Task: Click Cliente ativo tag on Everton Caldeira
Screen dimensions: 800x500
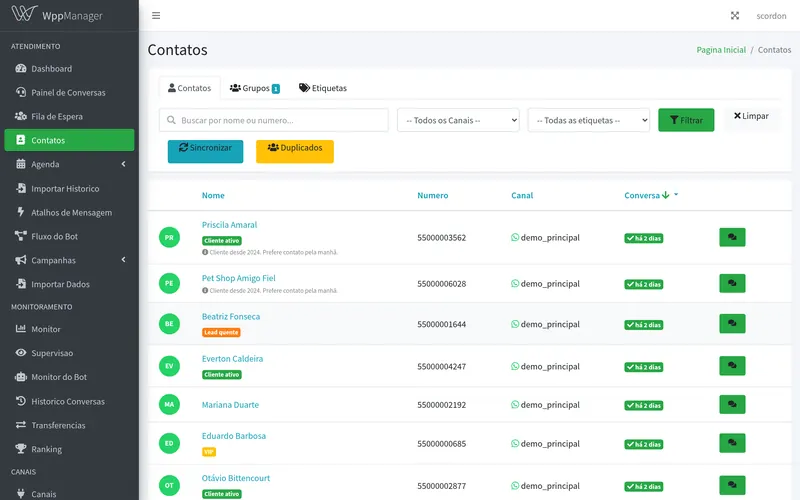Action: pyautogui.click(x=221, y=374)
